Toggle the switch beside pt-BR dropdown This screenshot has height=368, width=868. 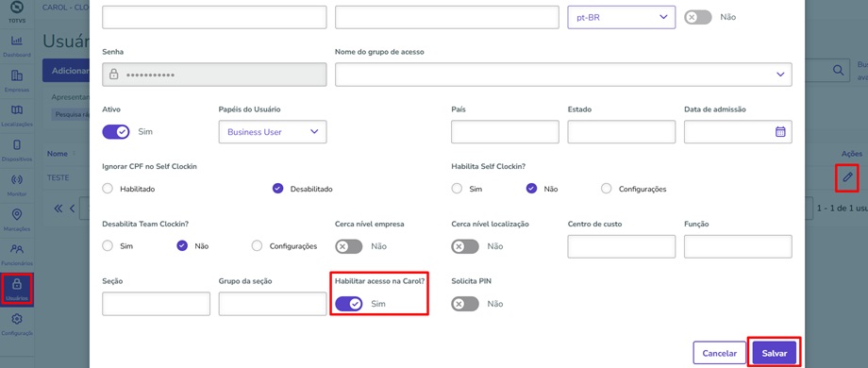(698, 17)
